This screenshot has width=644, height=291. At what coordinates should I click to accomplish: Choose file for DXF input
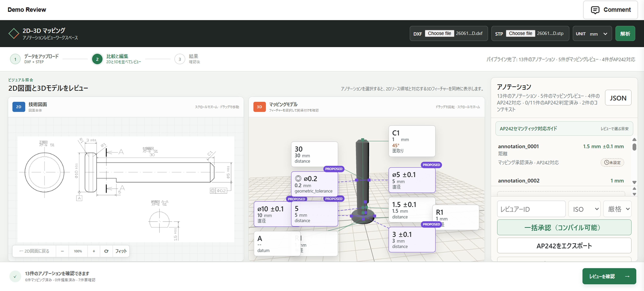point(439,33)
